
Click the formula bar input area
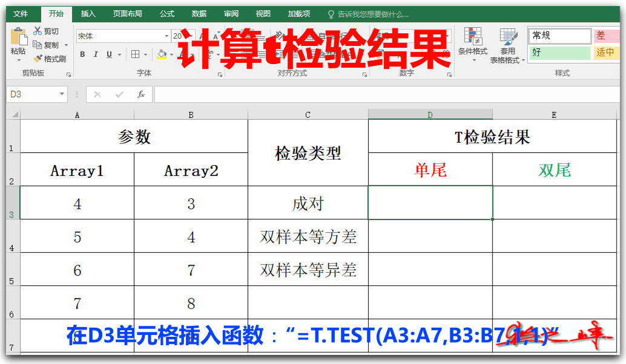tap(386, 94)
